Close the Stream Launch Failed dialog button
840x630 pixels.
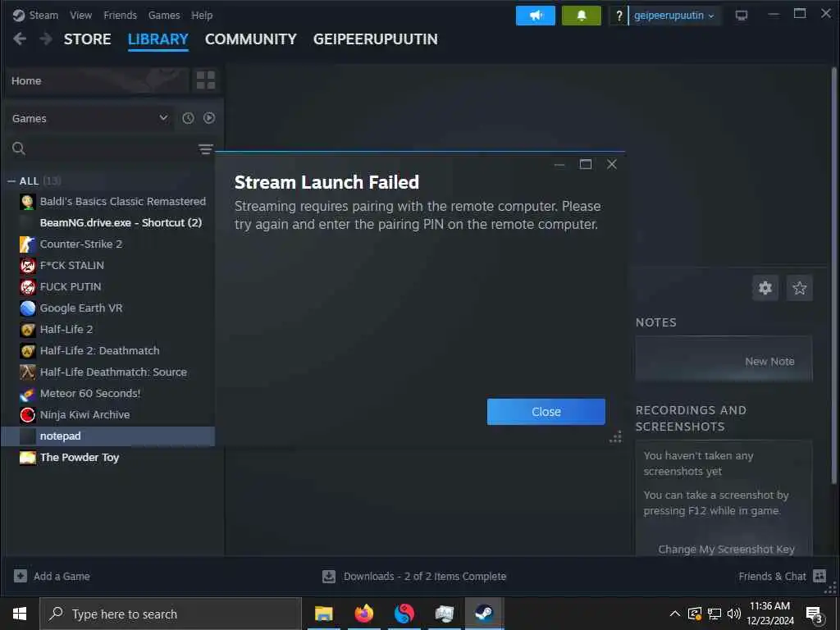[546, 412]
